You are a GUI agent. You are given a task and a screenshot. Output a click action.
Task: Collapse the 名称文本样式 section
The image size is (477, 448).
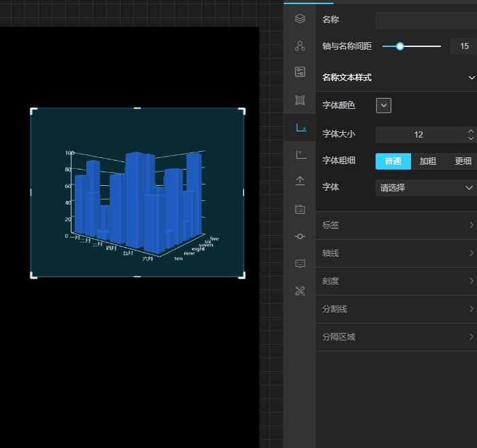pyautogui.click(x=397, y=78)
